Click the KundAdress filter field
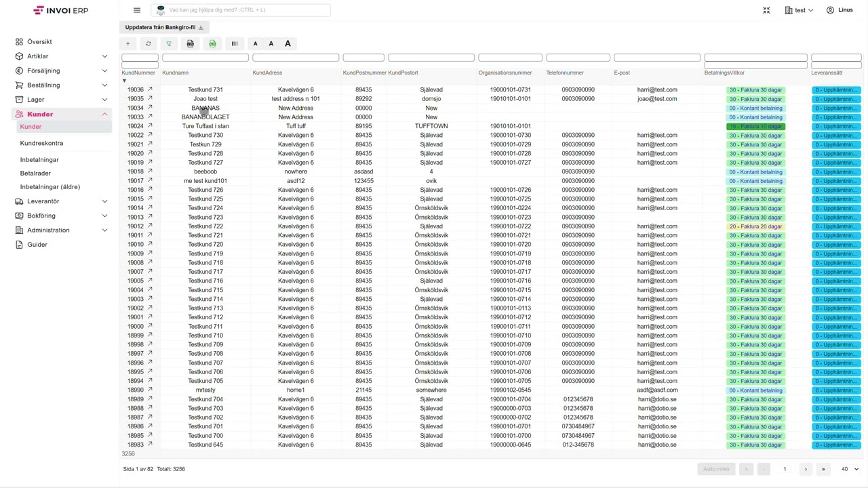 pos(296,58)
